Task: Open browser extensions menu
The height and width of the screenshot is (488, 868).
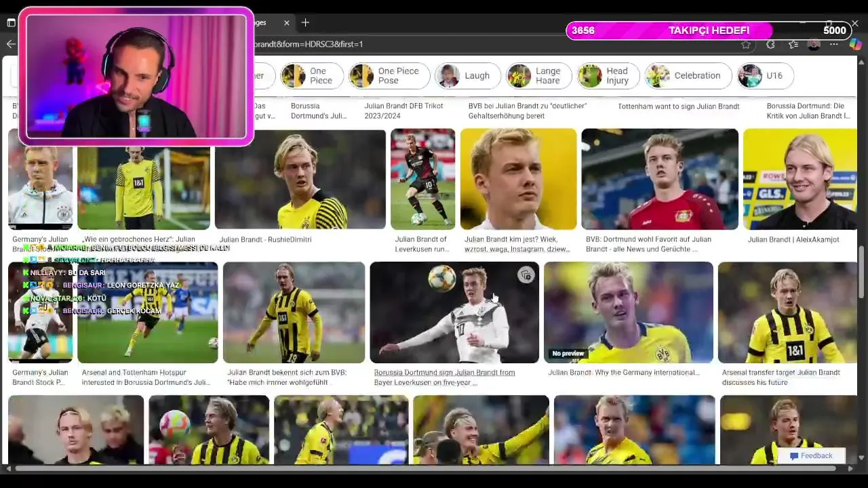Action: click(770, 44)
